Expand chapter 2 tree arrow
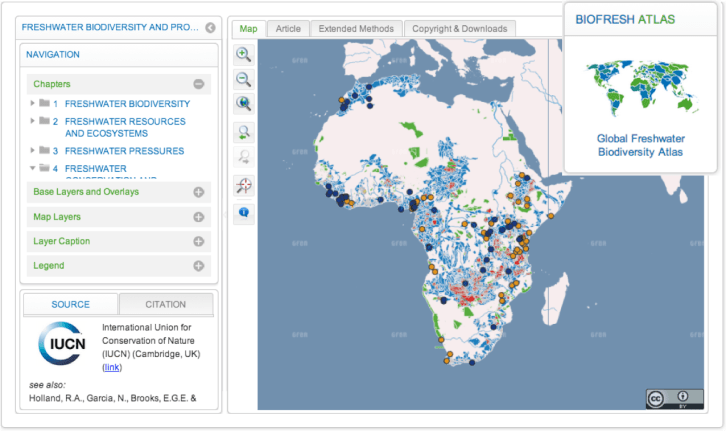The width and height of the screenshot is (726, 431). 32,121
